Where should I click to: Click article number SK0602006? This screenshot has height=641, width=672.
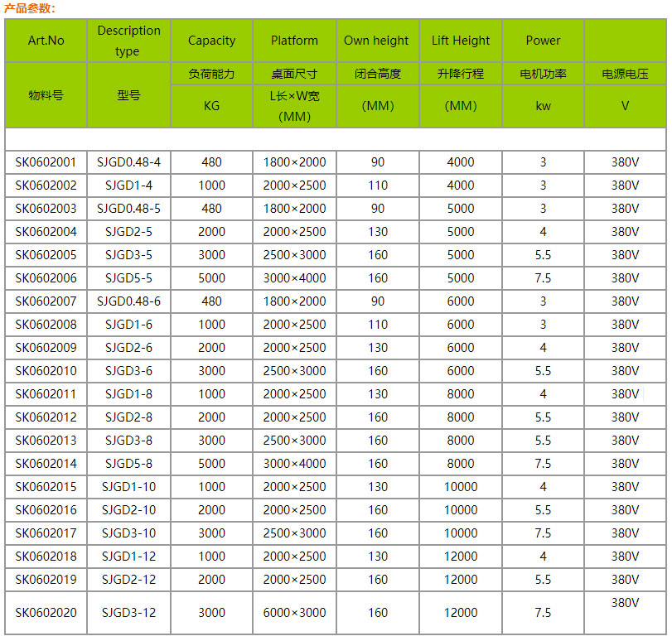46,278
